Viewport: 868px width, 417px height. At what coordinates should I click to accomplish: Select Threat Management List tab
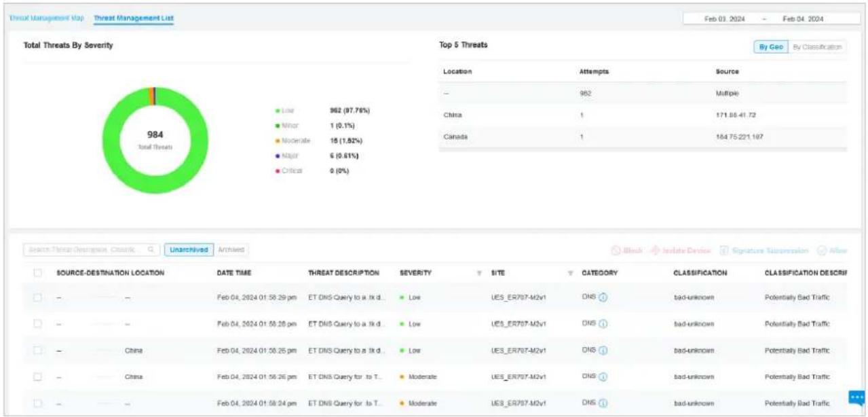point(134,18)
